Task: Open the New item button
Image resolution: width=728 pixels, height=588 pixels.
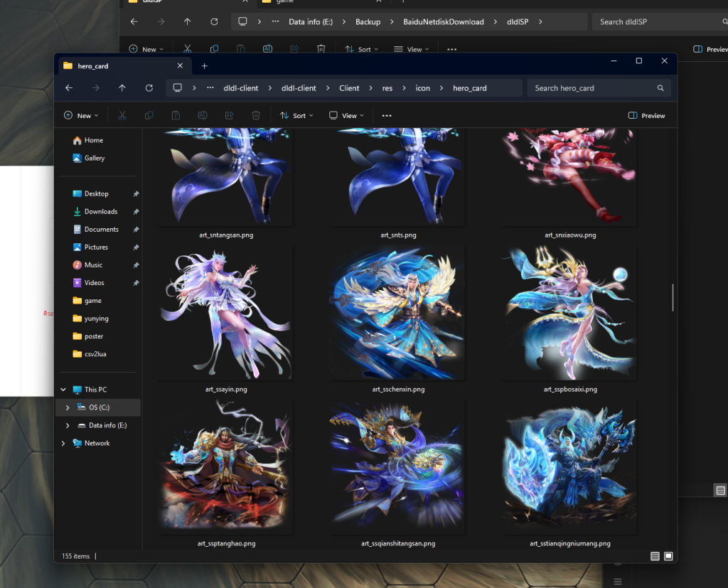Action: (x=81, y=115)
